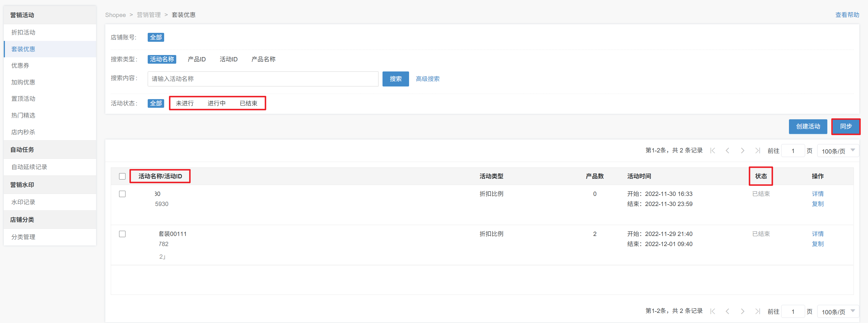Click previous page arrow in top pagination
Viewport: 868px width, 323px height.
[728, 151]
